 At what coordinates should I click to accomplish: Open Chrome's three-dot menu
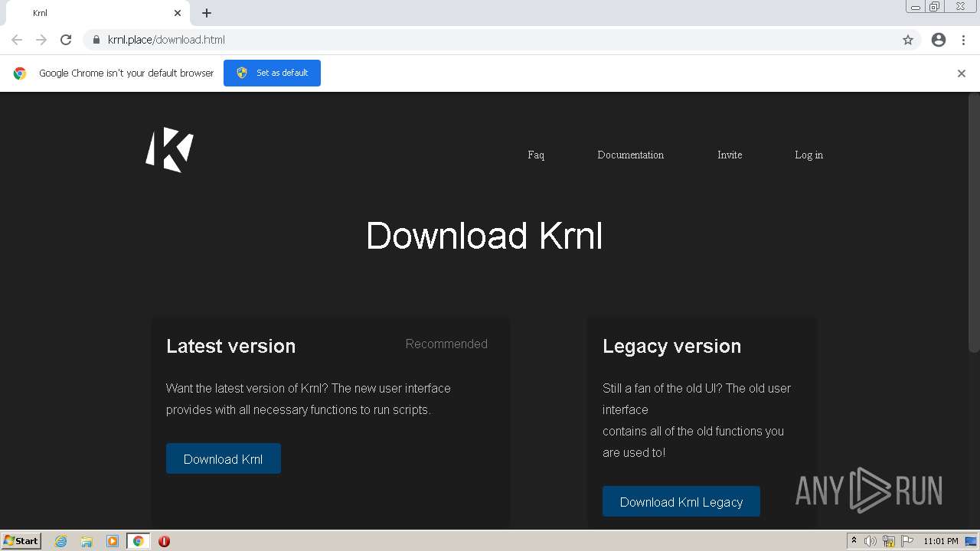coord(963,40)
